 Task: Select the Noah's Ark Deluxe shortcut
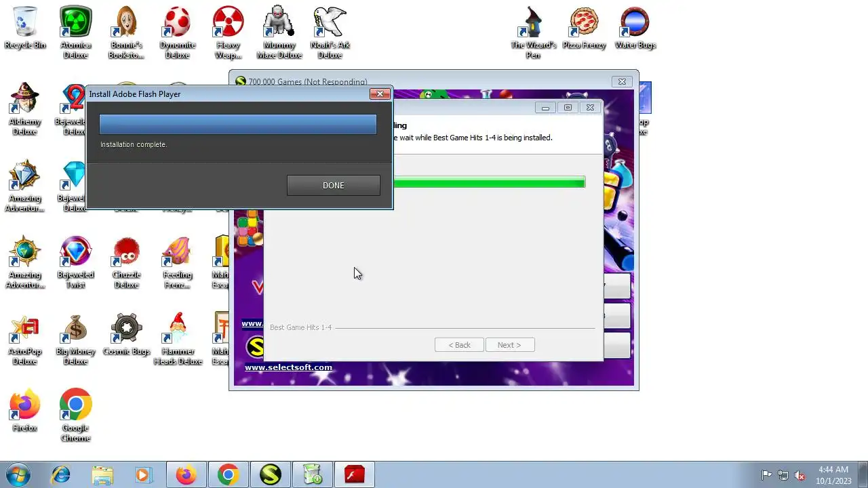(330, 33)
